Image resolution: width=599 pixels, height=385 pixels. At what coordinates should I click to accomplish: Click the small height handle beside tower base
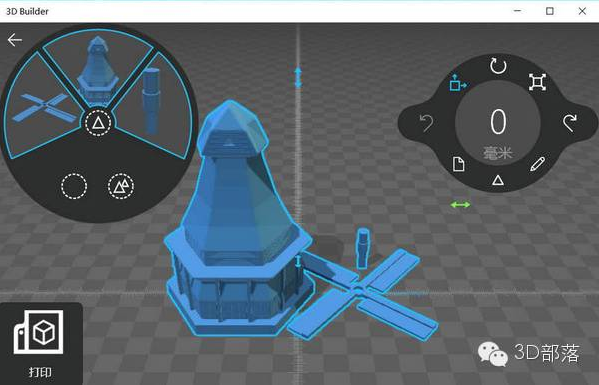click(x=299, y=261)
